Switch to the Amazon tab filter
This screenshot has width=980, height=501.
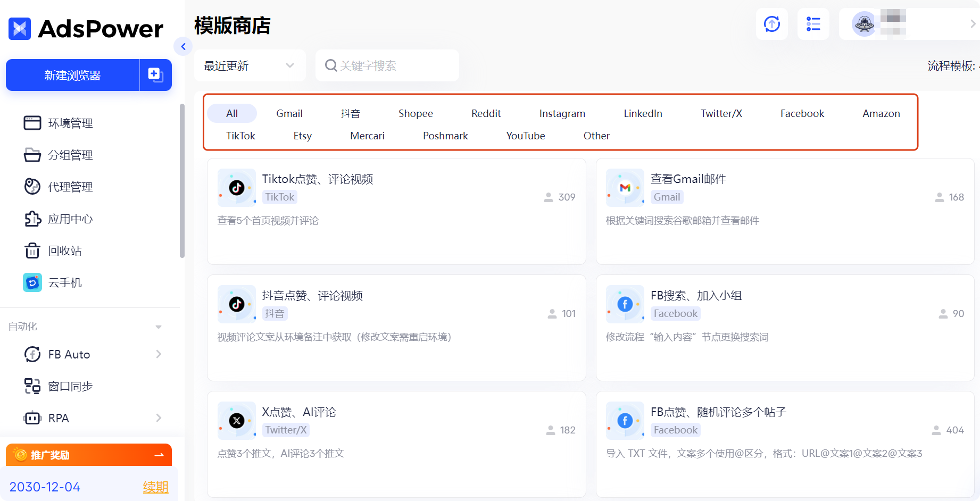[x=881, y=113]
